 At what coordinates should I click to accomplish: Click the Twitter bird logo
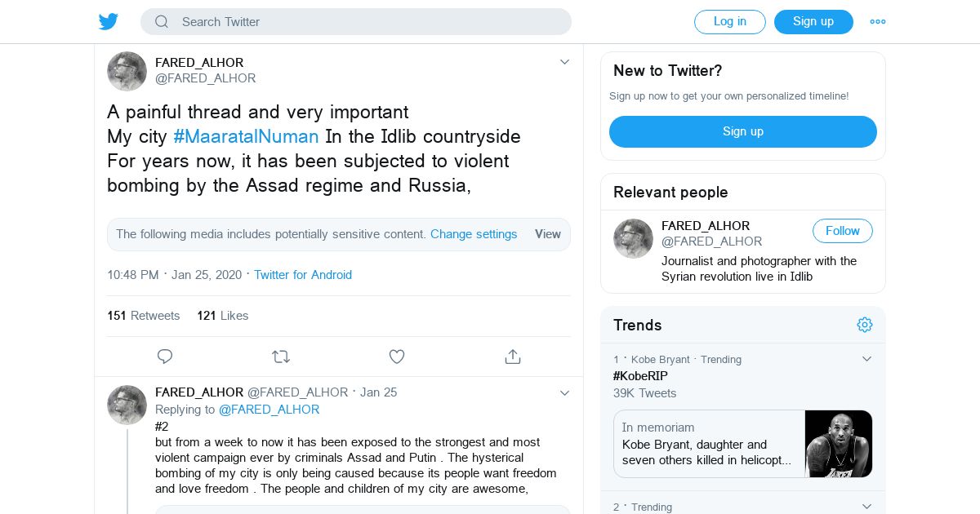tap(109, 22)
